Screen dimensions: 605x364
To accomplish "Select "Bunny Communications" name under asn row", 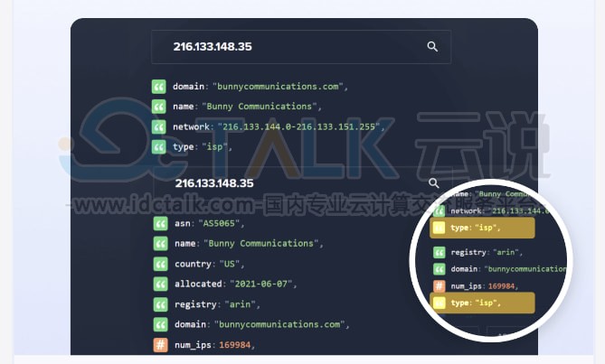I will (x=261, y=244).
